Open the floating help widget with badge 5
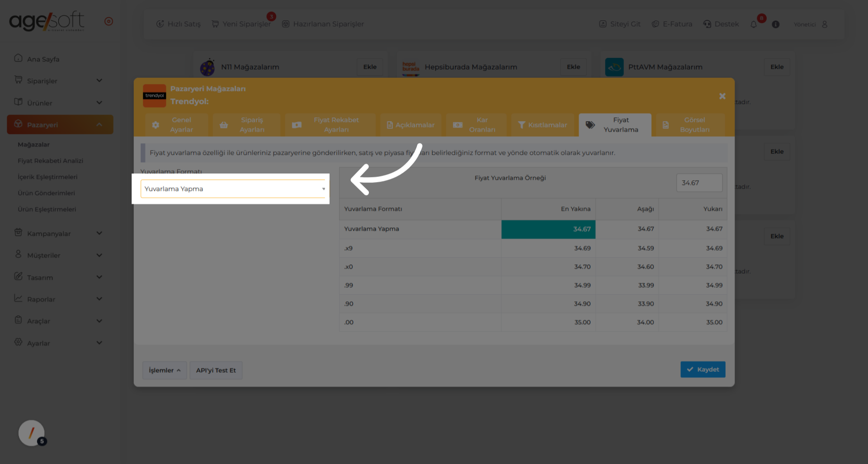Screen dimensions: 868x464 click(x=32, y=433)
